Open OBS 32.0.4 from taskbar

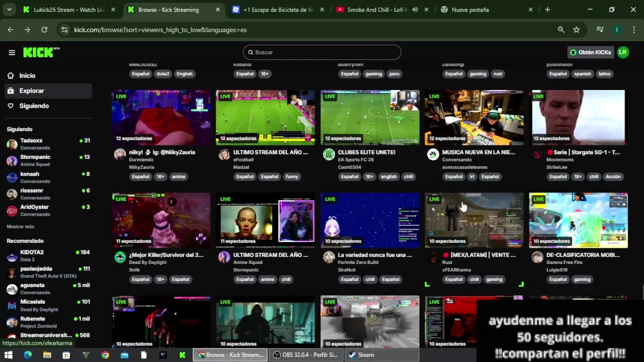305,355
